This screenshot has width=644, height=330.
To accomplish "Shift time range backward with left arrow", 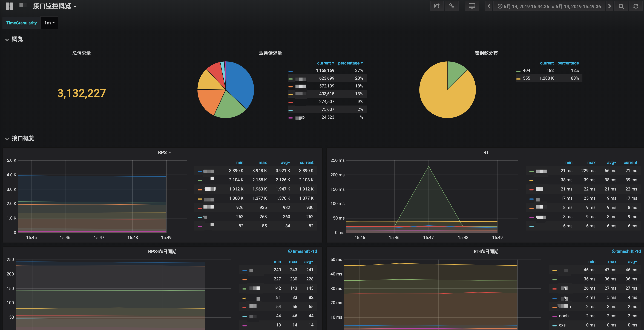I will pyautogui.click(x=489, y=6).
